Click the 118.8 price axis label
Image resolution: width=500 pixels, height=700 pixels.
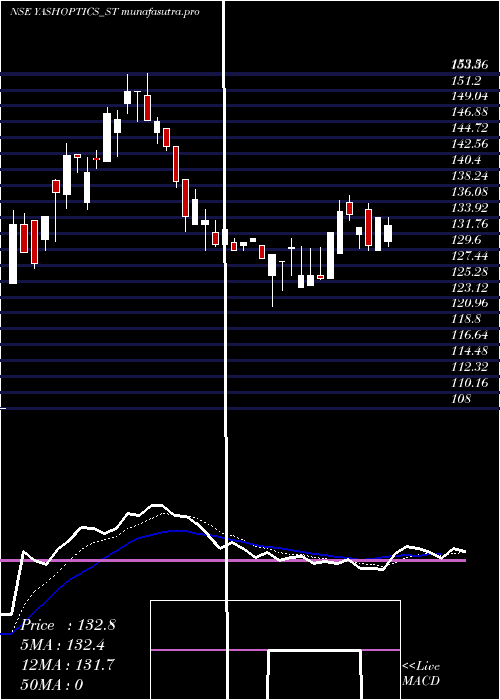click(467, 320)
